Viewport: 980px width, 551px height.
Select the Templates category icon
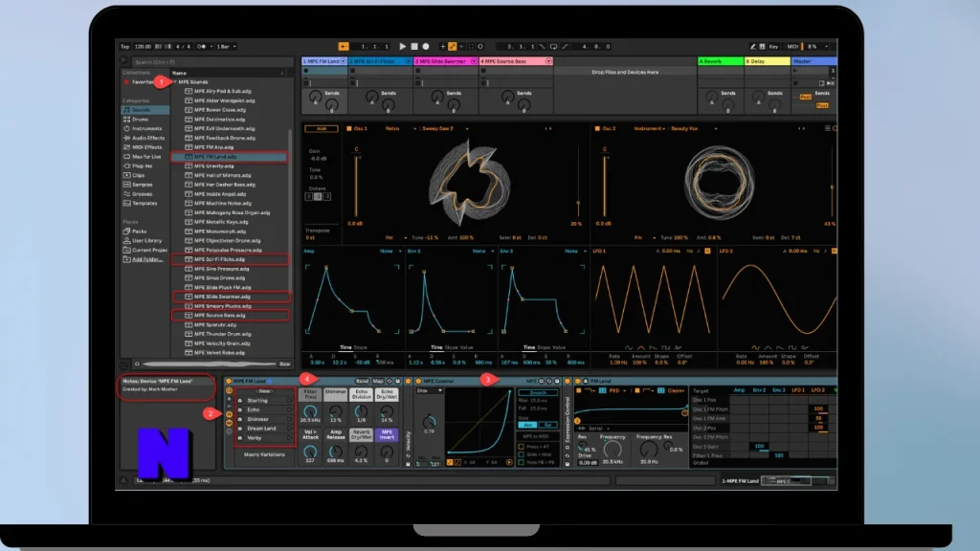pyautogui.click(x=127, y=203)
